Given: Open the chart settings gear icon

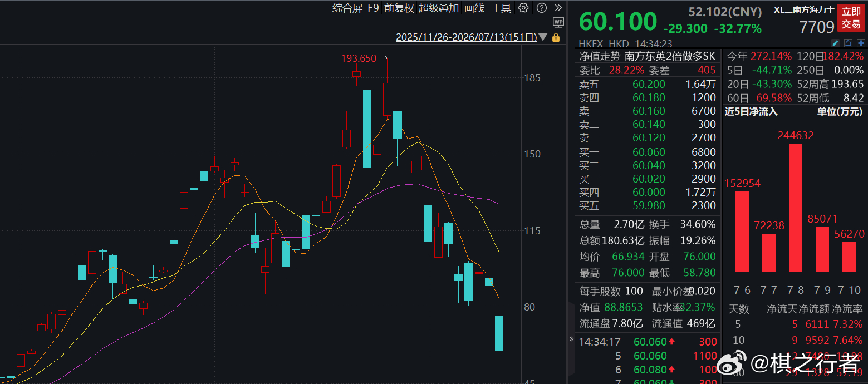Looking at the screenshot, I should click(523, 8).
